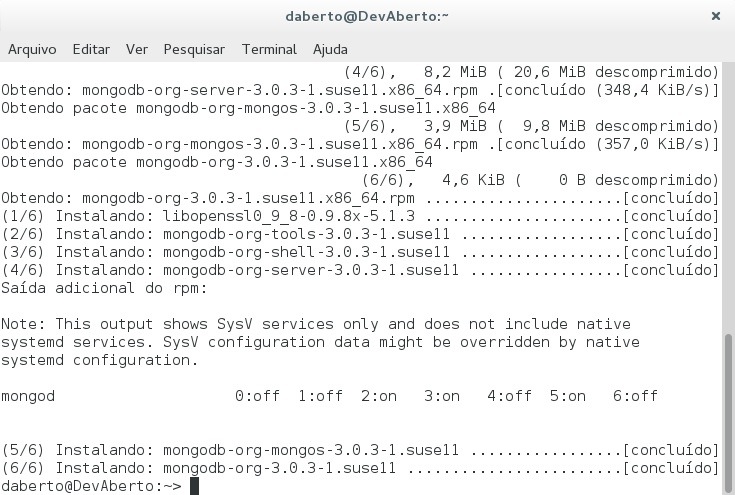
Task: Open the Pesquisar menu
Action: coord(194,49)
